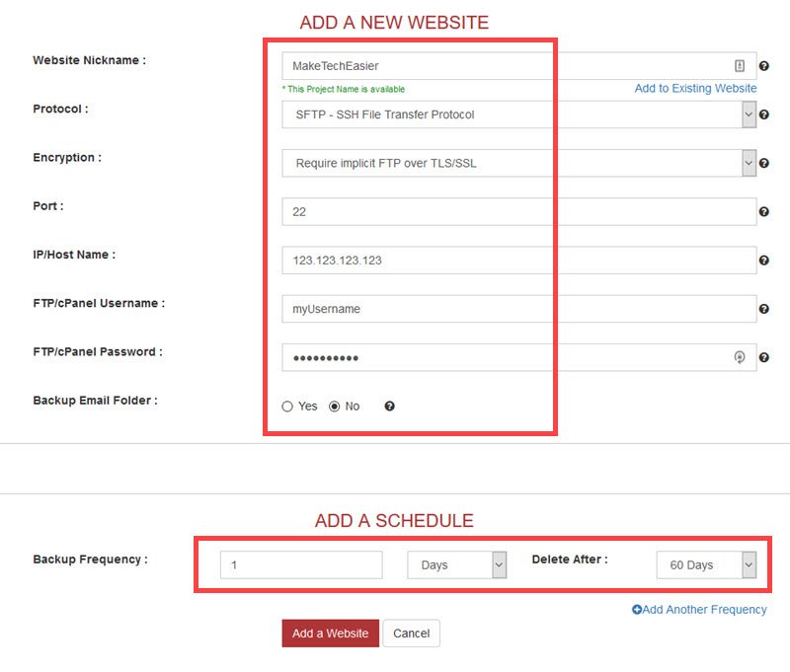View help for the Port field

coord(765,211)
